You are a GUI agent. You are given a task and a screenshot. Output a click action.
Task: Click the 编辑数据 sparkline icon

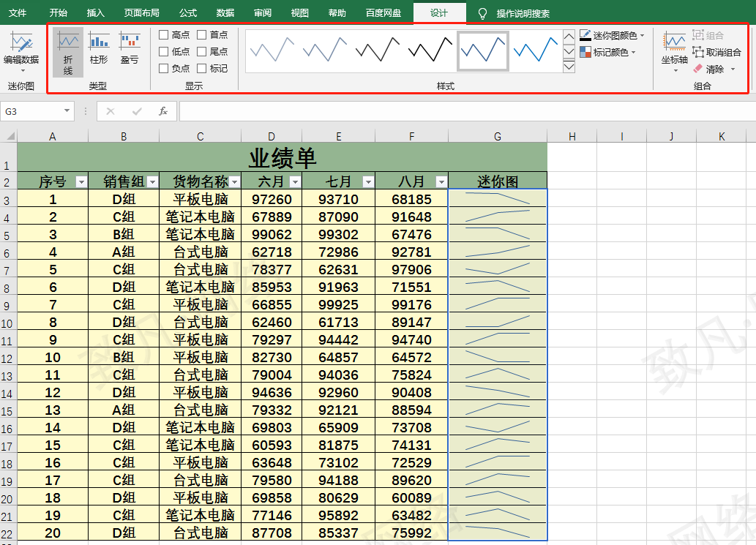pyautogui.click(x=21, y=42)
